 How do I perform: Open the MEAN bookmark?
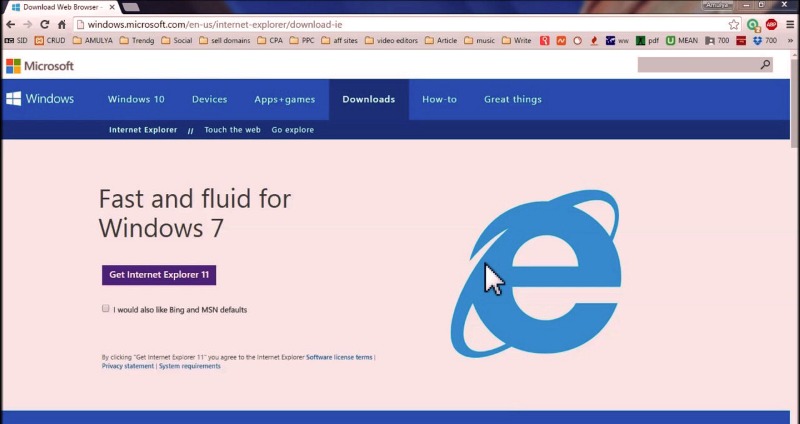[682, 40]
